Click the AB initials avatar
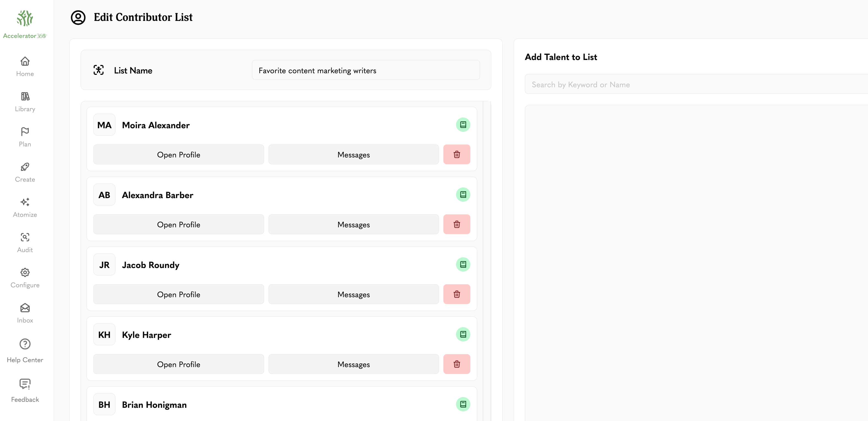 [104, 194]
